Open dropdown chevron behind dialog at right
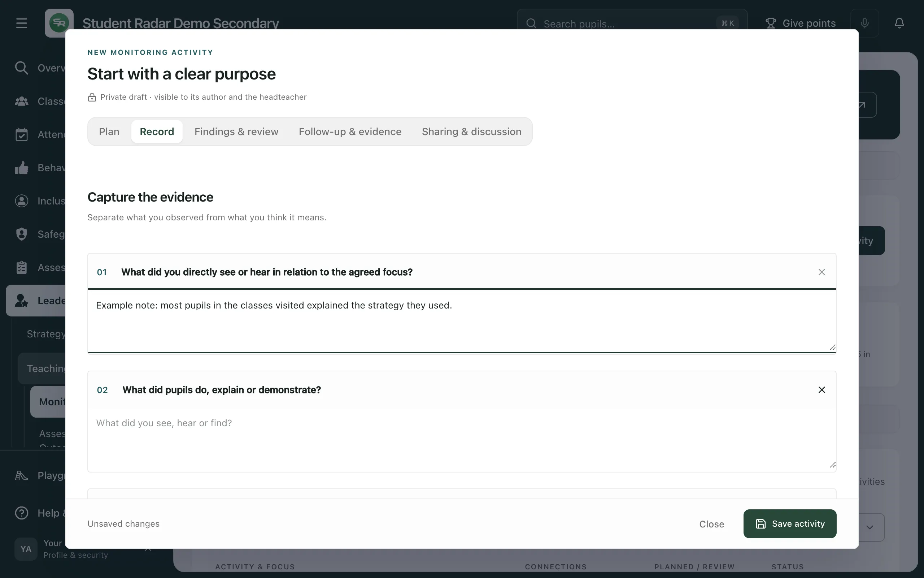This screenshot has width=924, height=578. pyautogui.click(x=870, y=527)
